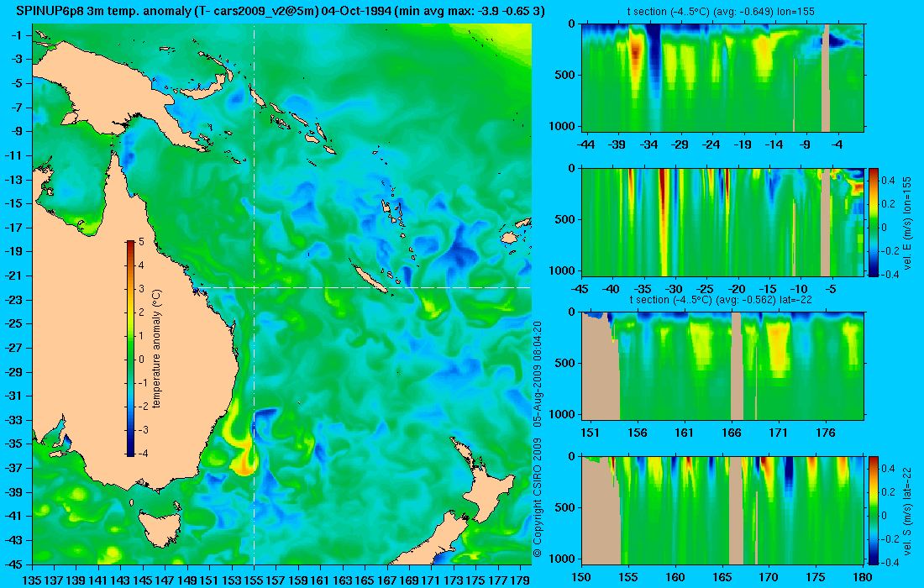The width and height of the screenshot is (924, 588).
Task: Click tick label -45 under the vel. E plot
Action: coord(580,289)
